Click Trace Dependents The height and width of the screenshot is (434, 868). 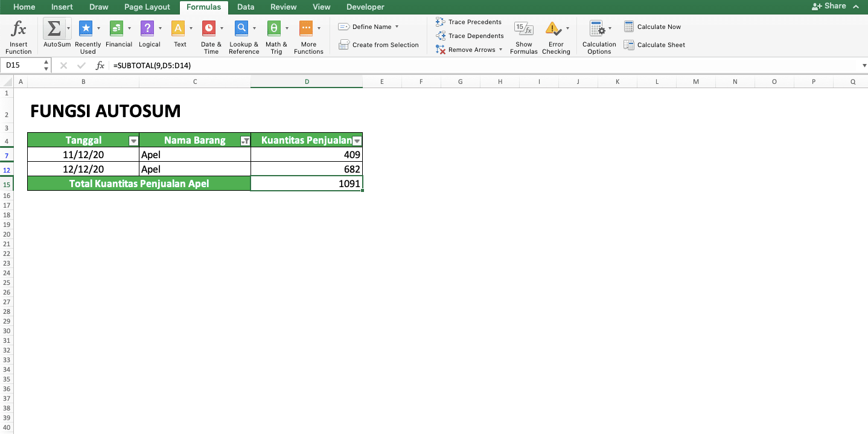(x=470, y=36)
